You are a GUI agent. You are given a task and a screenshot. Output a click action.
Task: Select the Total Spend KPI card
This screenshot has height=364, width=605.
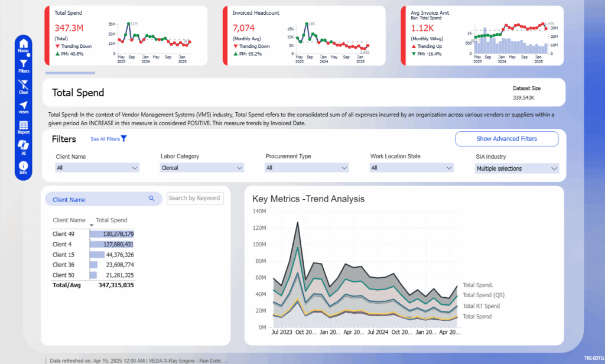click(x=126, y=35)
